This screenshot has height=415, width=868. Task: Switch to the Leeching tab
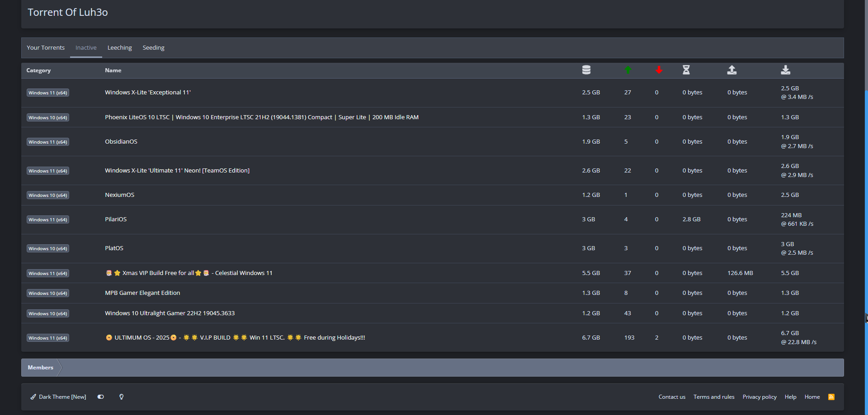[x=120, y=48]
